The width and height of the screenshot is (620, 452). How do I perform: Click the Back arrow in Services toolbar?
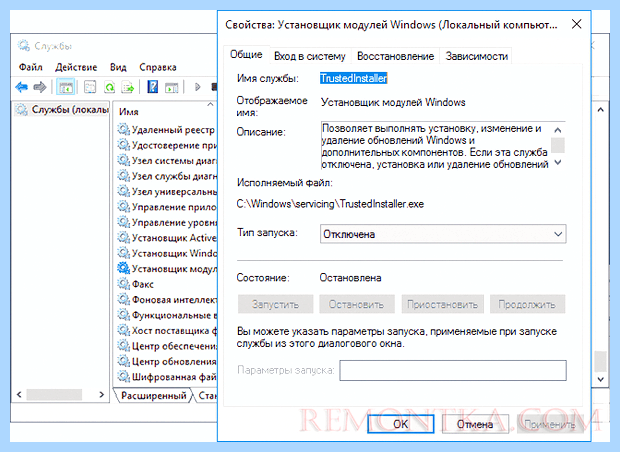point(21,87)
